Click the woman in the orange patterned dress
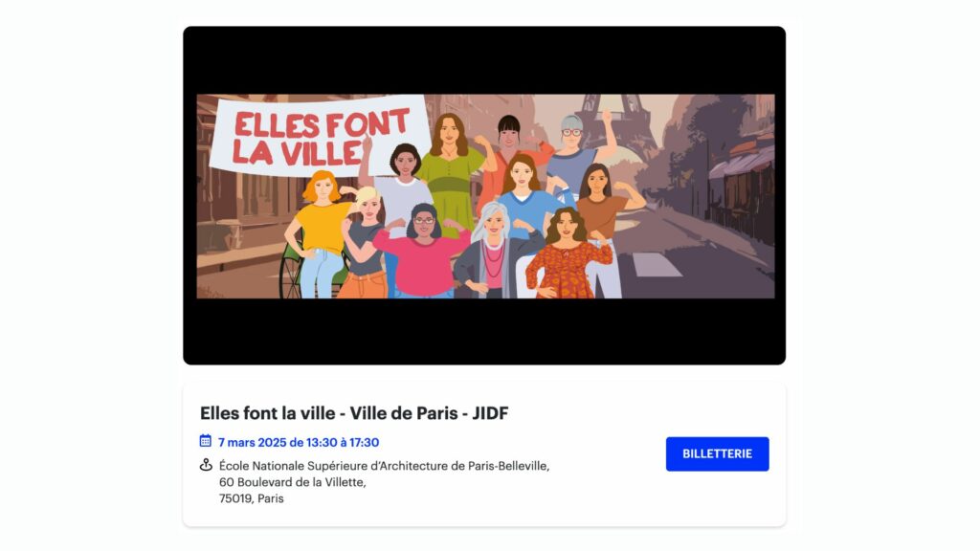The width and height of the screenshot is (980, 551). tap(568, 253)
